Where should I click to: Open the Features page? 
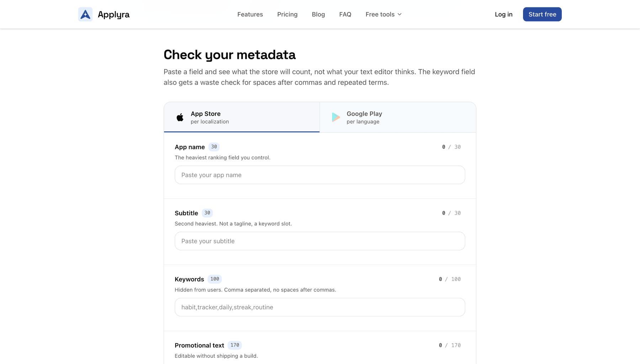coord(250,15)
